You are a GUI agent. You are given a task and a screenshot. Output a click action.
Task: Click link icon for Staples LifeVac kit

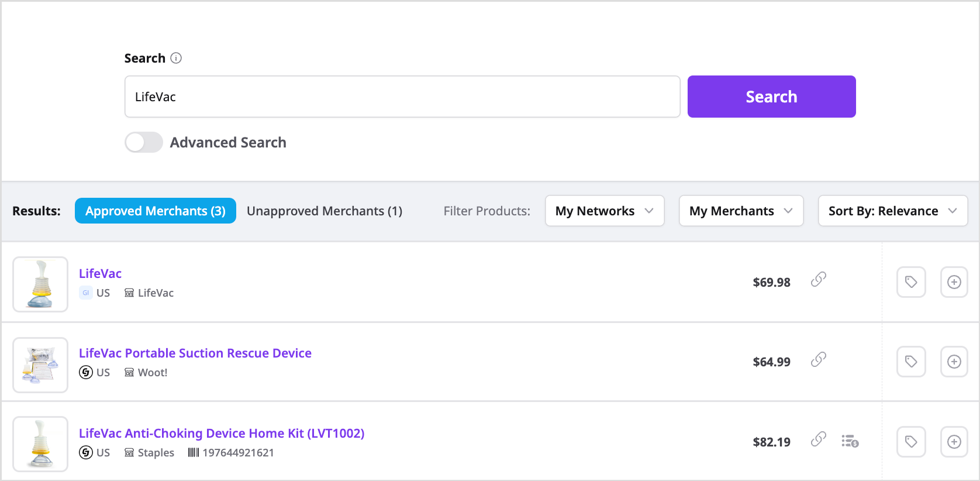click(x=819, y=439)
